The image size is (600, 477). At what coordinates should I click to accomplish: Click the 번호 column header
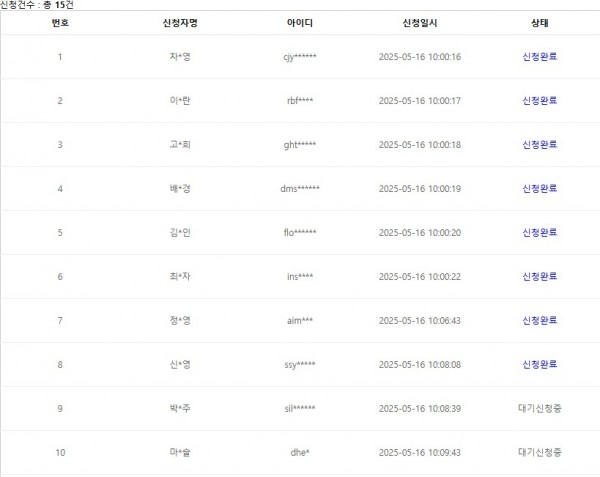pyautogui.click(x=60, y=22)
